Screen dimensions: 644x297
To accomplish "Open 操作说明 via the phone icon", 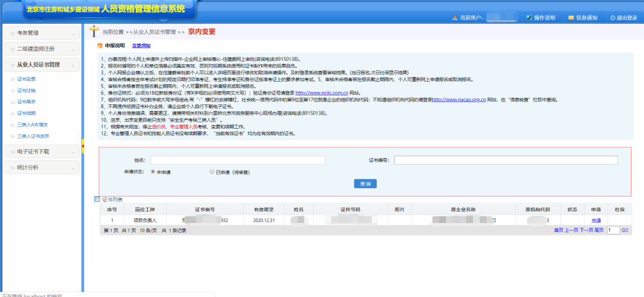I will coord(529,18).
